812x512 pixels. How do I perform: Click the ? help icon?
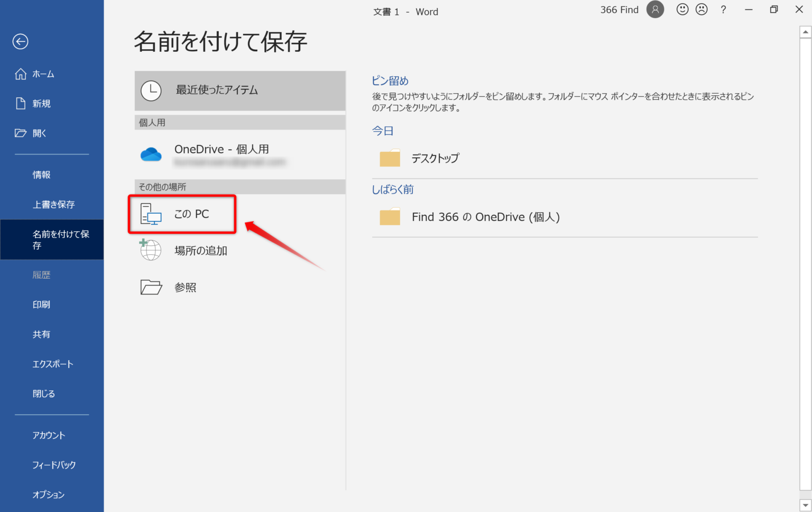723,9
